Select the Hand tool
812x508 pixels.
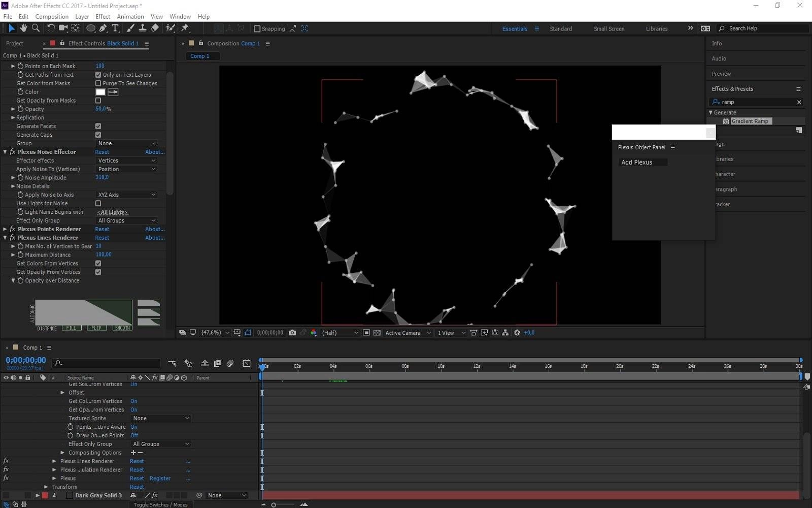[24, 28]
